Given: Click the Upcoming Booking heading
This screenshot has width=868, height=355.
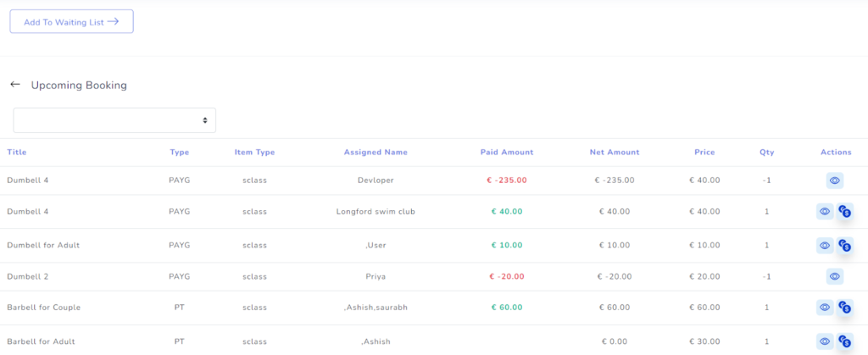Looking at the screenshot, I should coord(79,86).
